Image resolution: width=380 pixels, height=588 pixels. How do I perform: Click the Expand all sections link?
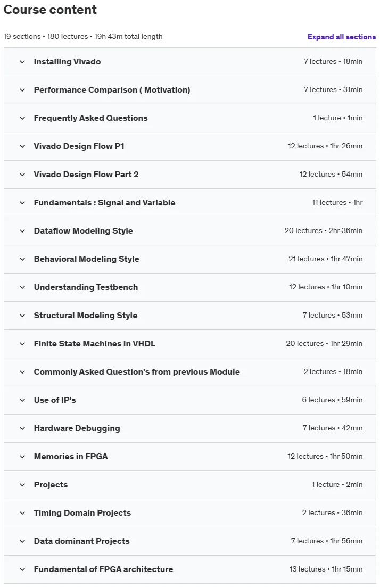(x=341, y=37)
